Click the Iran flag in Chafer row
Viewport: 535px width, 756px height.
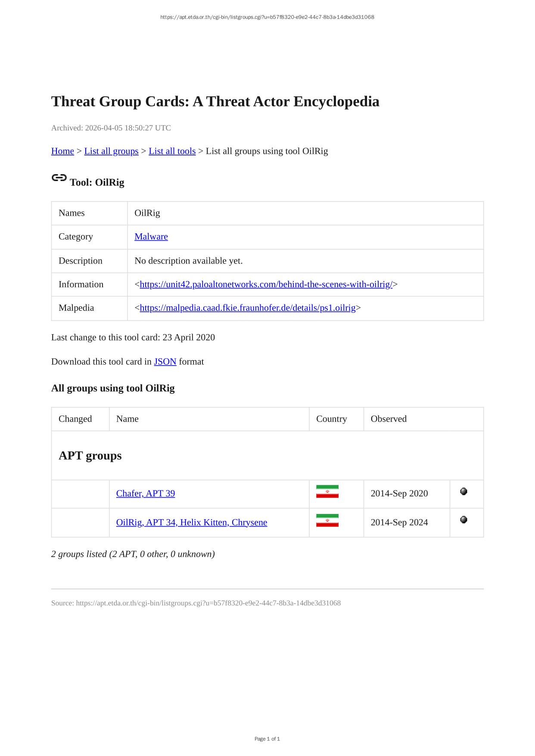pos(327,491)
